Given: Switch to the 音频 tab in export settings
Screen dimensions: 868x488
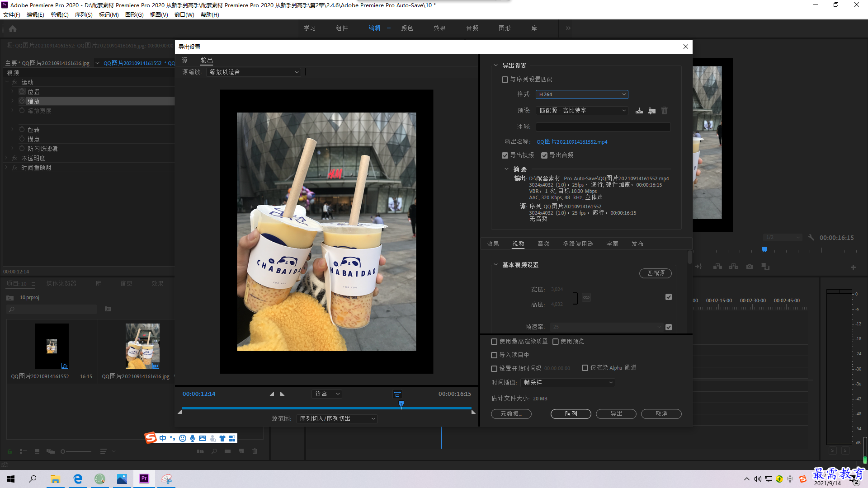Looking at the screenshot, I should click(544, 244).
